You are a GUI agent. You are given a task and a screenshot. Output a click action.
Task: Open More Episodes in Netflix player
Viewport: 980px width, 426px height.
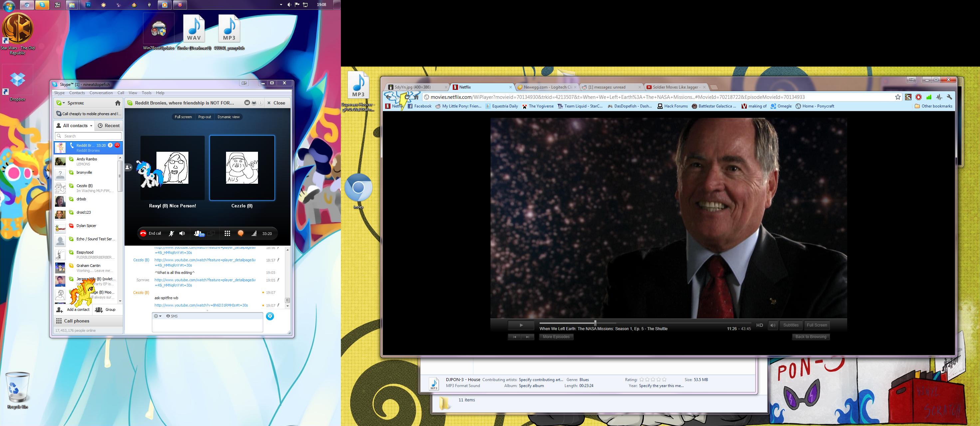pyautogui.click(x=556, y=337)
